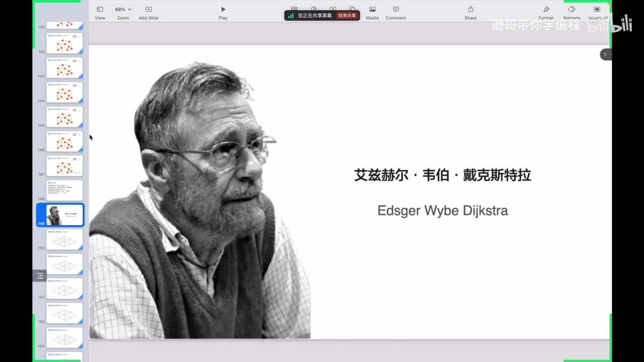The width and height of the screenshot is (644, 362).
Task: Add a new slide with Add Slide
Action: [x=148, y=13]
